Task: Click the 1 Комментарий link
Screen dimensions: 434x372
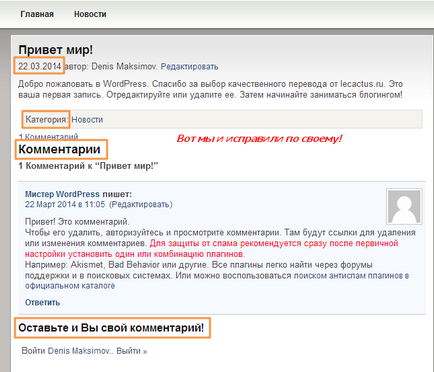Action: coord(48,137)
